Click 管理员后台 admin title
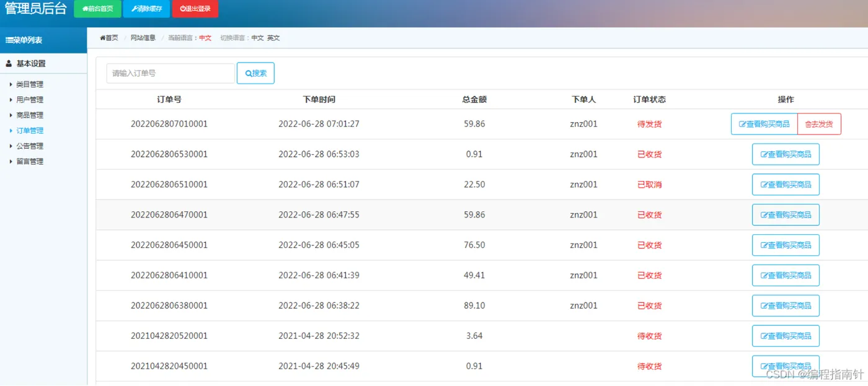 35,9
